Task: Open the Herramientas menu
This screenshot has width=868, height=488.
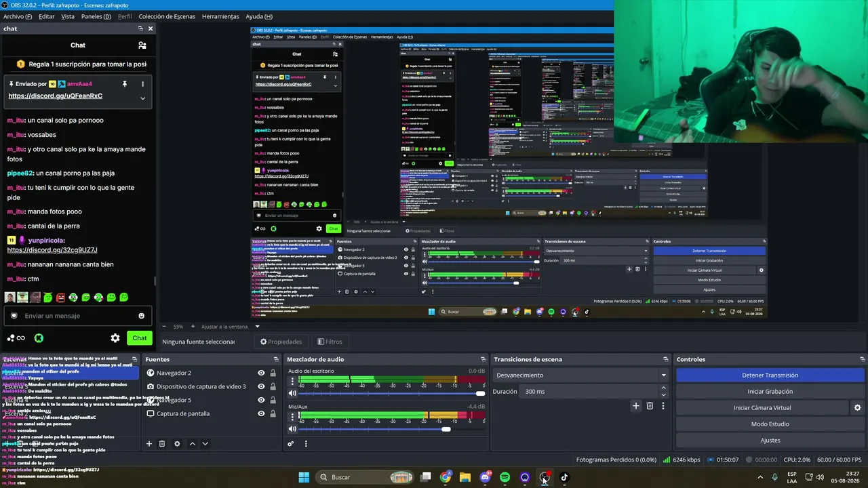Action: click(220, 16)
